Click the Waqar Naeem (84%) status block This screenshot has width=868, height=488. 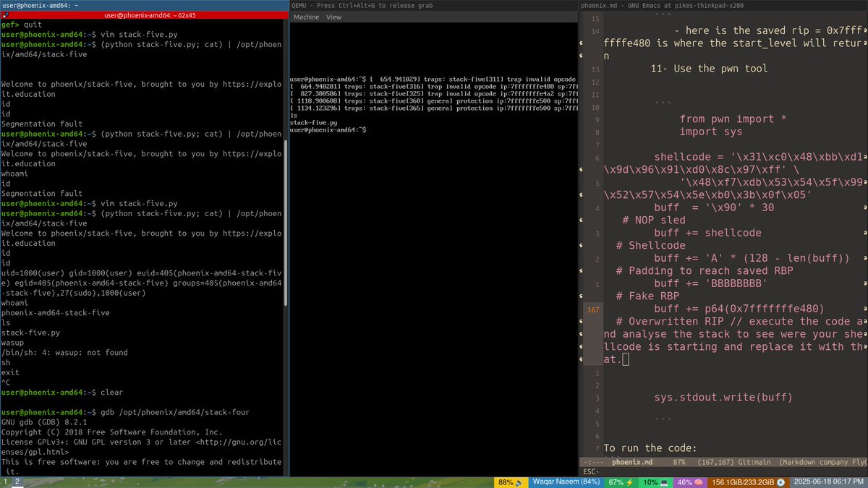pyautogui.click(x=566, y=481)
